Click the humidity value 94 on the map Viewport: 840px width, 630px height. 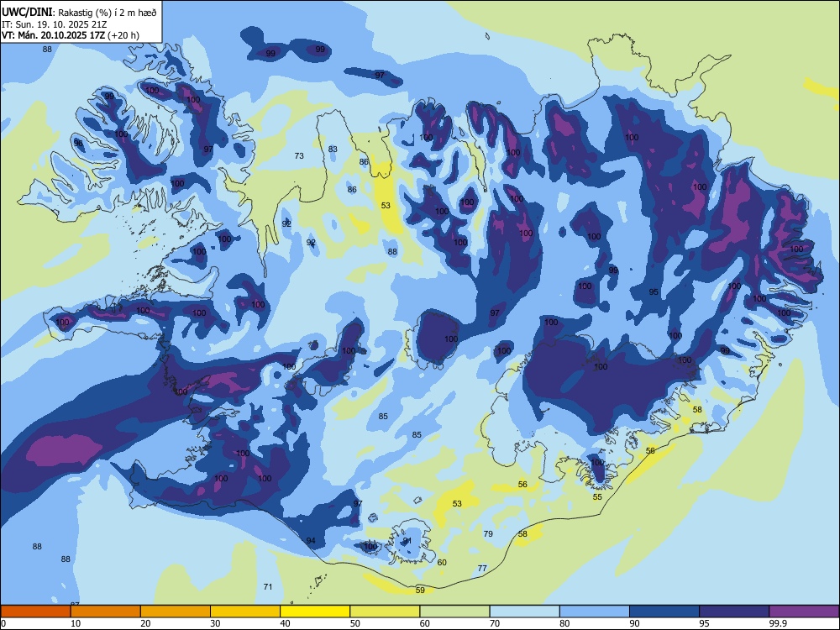pyautogui.click(x=311, y=540)
